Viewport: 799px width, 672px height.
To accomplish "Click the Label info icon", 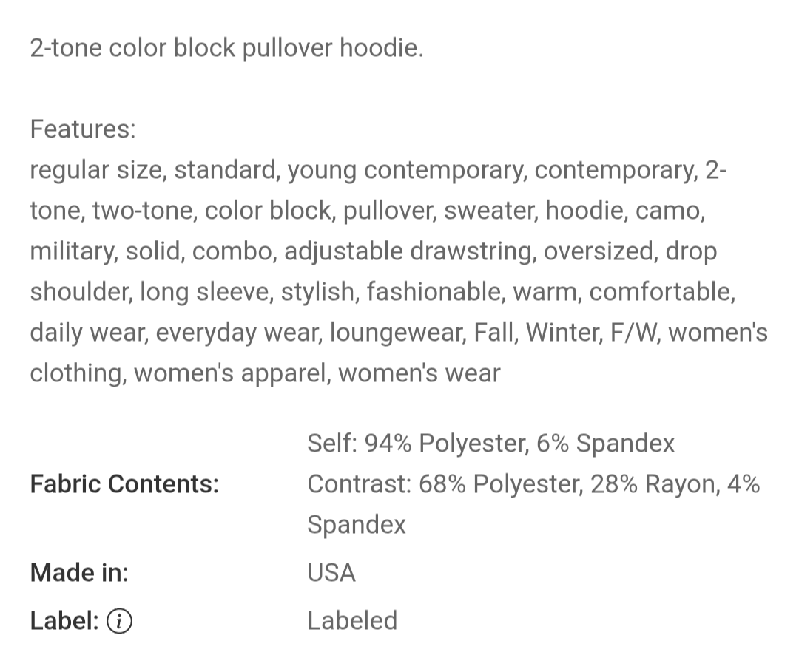I will pos(119,621).
